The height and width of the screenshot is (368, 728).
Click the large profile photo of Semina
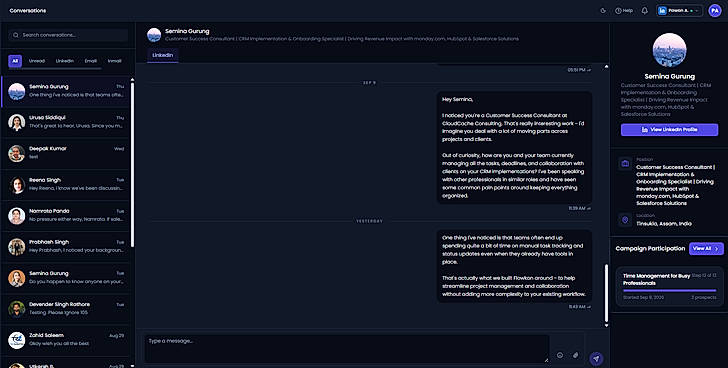tap(670, 50)
